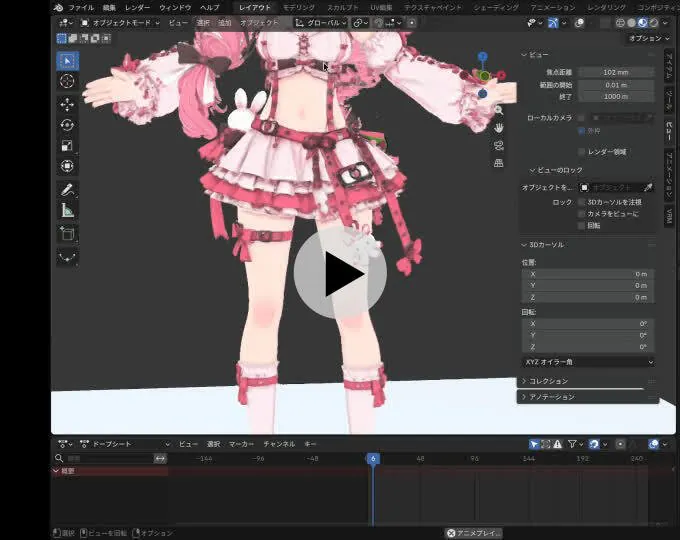The width and height of the screenshot is (680, 540).
Task: Select the Annotate pencil tool
Action: click(67, 190)
